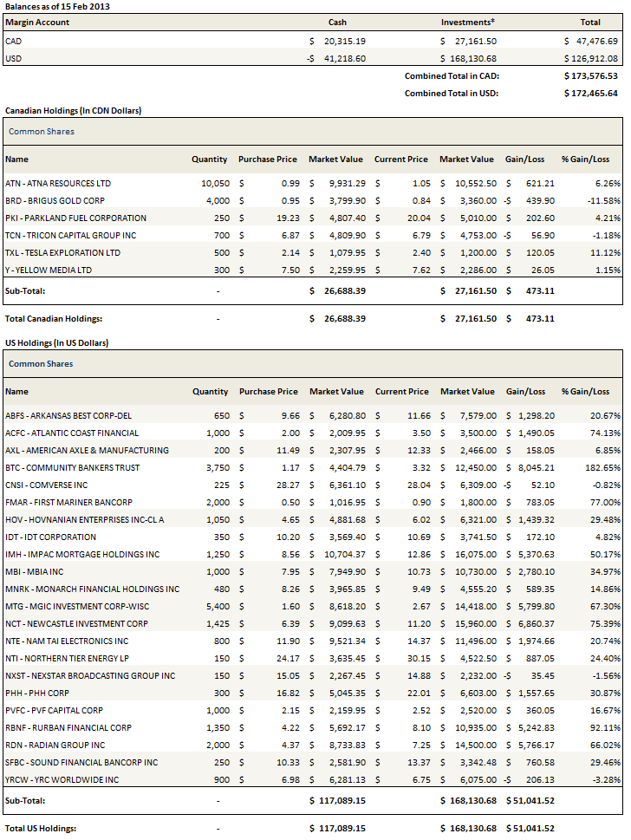Select the Combined Total in USD label
The image size is (631, 840).
click(x=452, y=94)
